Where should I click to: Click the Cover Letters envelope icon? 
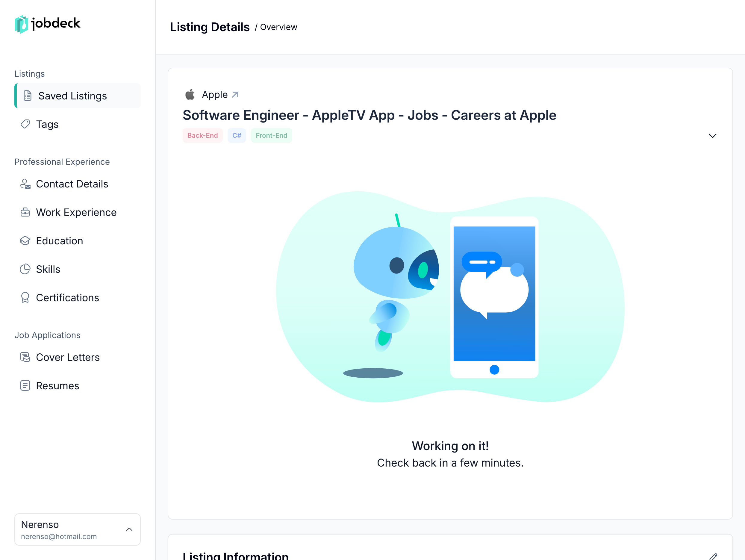(x=25, y=357)
